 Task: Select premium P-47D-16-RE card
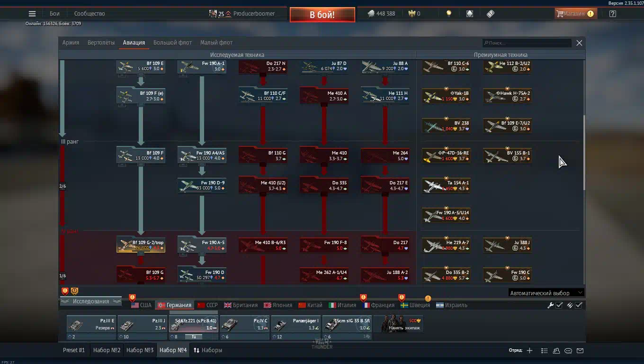click(x=446, y=155)
